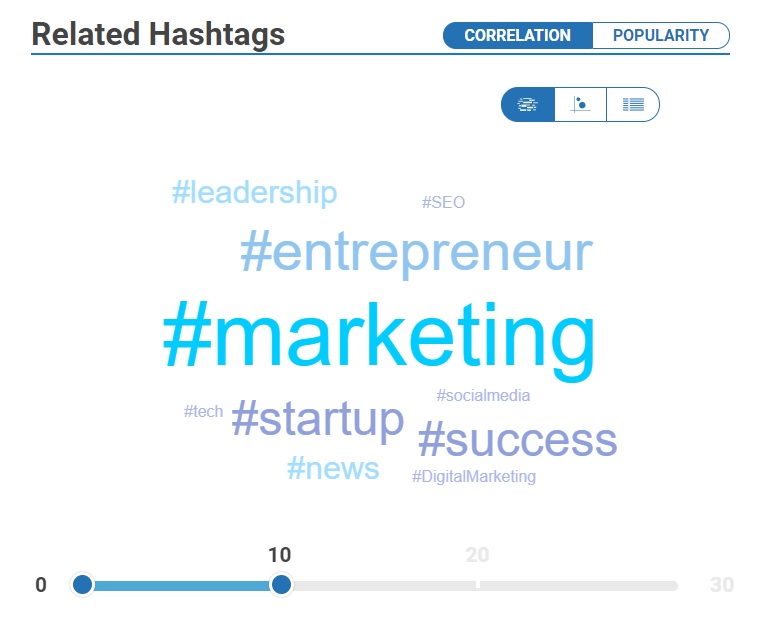
Task: Click the #DigitalMarketing hashtag
Action: click(x=474, y=477)
